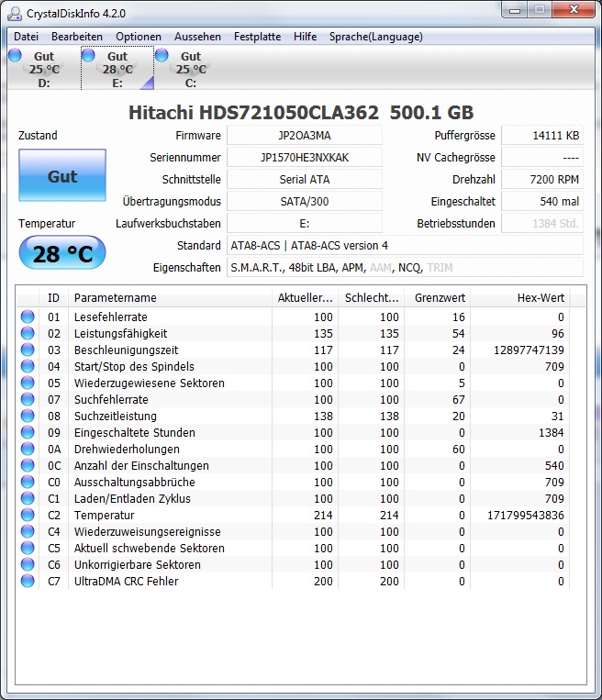Click status orb for Anzahl der Einschaltungen
The height and width of the screenshot is (700, 602).
click(x=28, y=465)
